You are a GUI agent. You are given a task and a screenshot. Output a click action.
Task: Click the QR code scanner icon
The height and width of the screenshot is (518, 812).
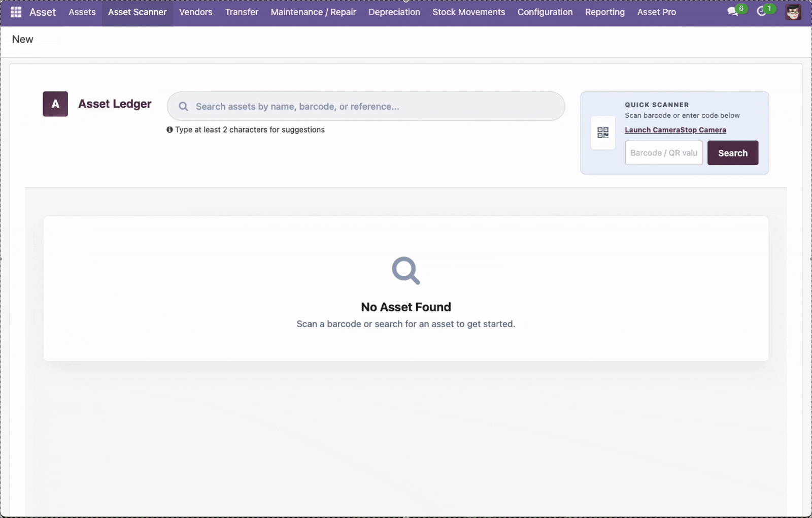click(x=603, y=133)
